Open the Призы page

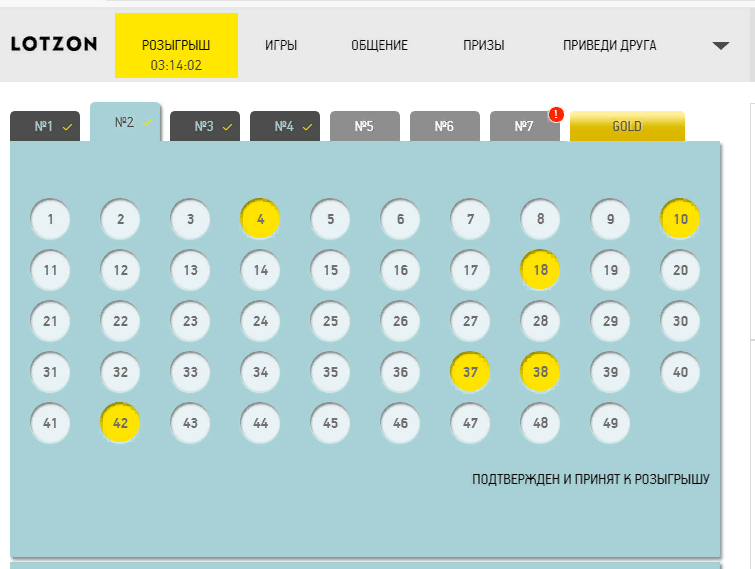(x=483, y=45)
